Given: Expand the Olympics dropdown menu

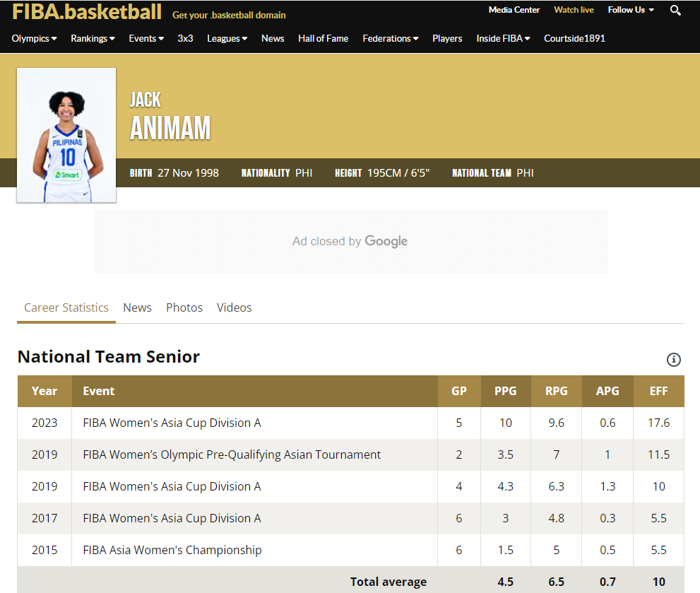Looking at the screenshot, I should [x=34, y=38].
